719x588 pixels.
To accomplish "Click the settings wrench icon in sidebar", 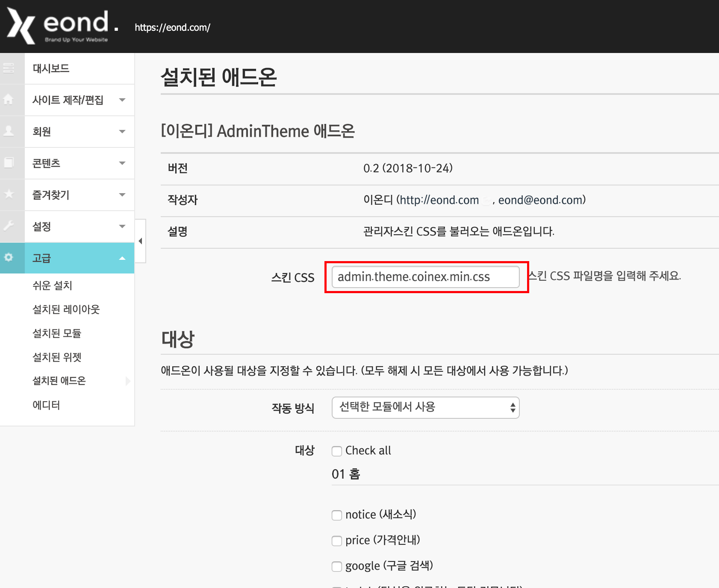I will click(x=9, y=226).
